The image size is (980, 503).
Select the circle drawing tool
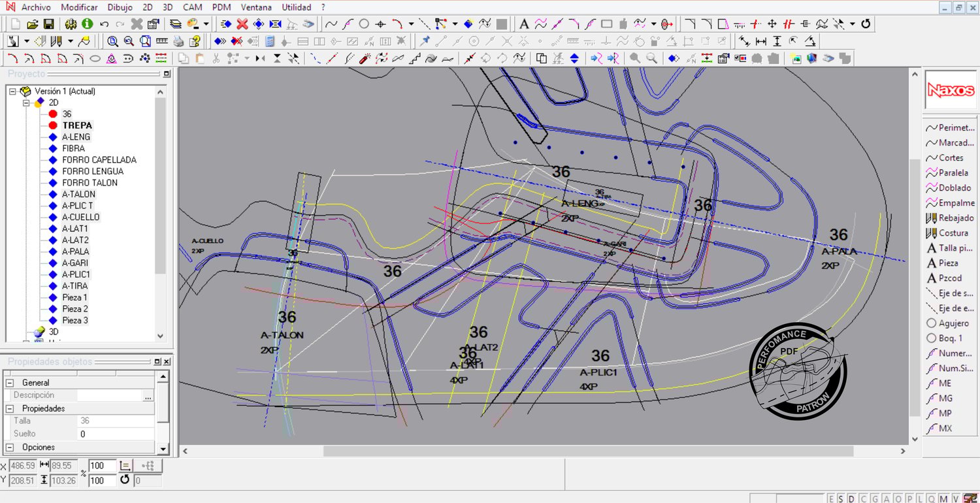coord(364,24)
